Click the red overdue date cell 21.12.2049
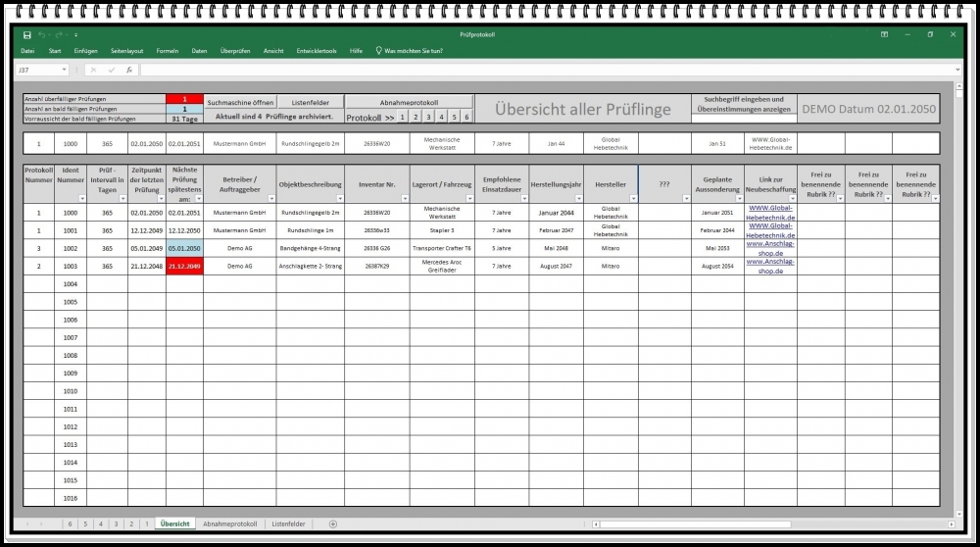Viewport: 980px width, 547px height. coord(184,266)
